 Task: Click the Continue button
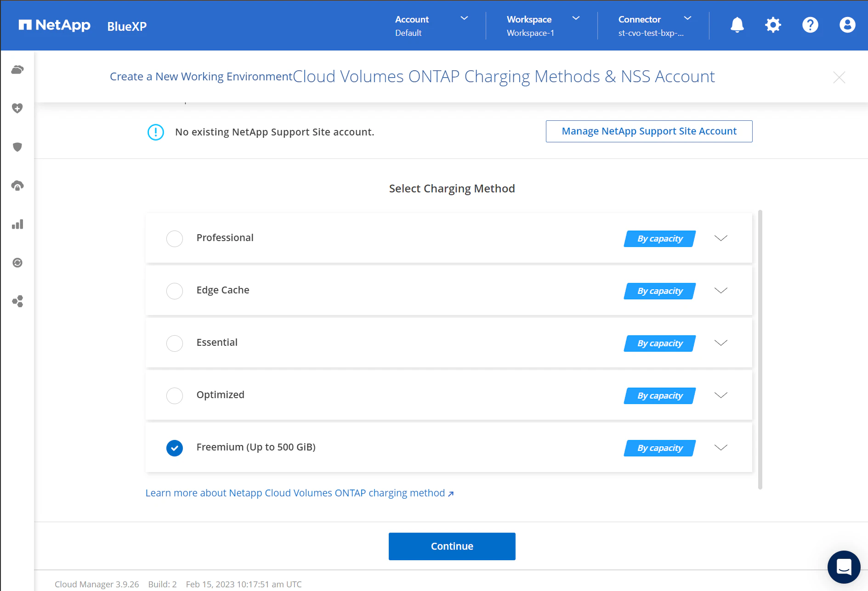pyautogui.click(x=452, y=546)
